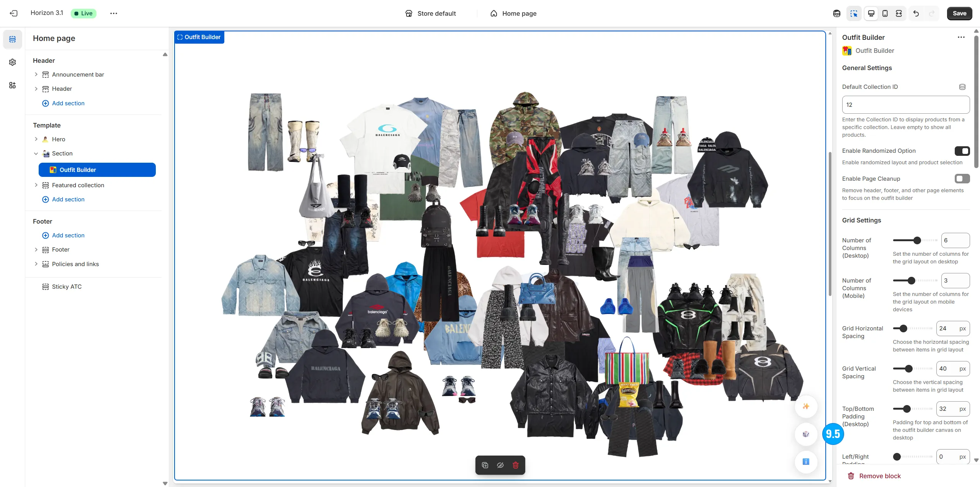
Task: Expand the Announcement bar section
Action: 36,74
